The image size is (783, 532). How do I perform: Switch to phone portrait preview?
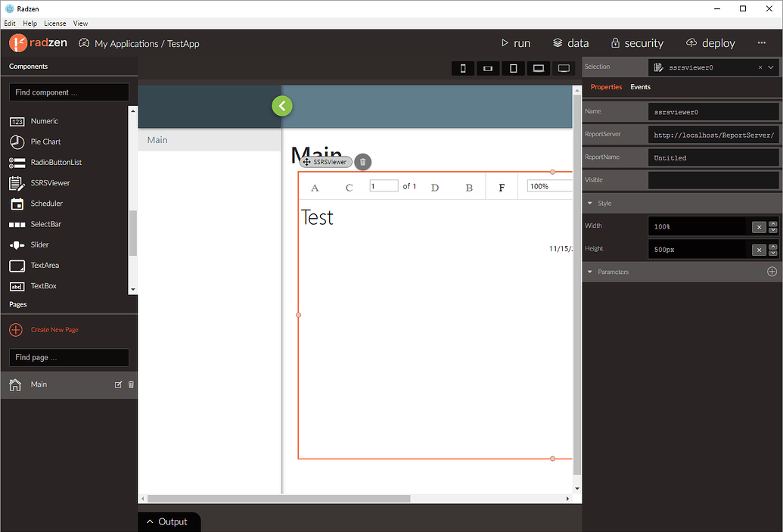tap(463, 68)
